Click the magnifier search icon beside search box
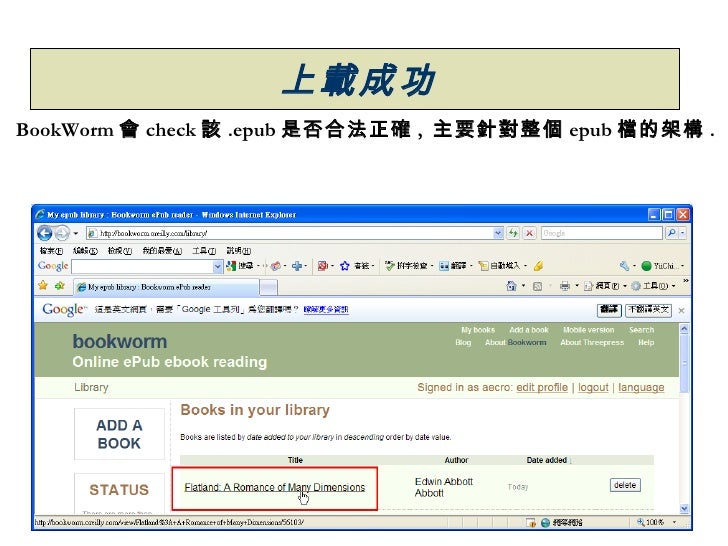The height and width of the screenshot is (546, 728). point(671,233)
